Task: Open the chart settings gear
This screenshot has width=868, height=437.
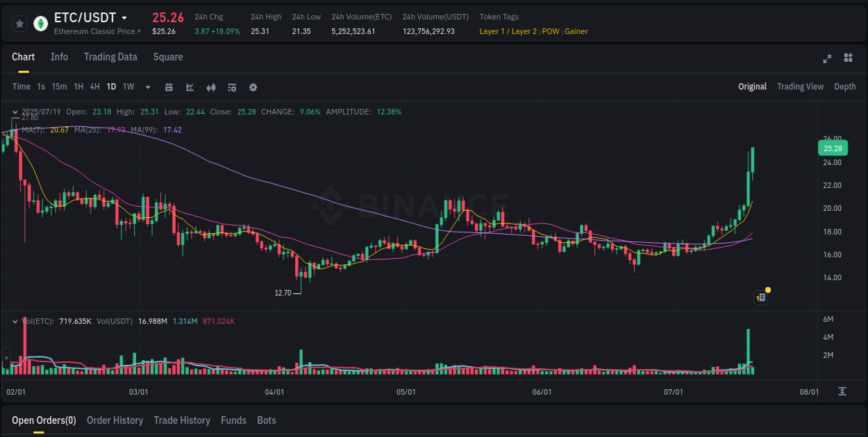Action: point(253,87)
